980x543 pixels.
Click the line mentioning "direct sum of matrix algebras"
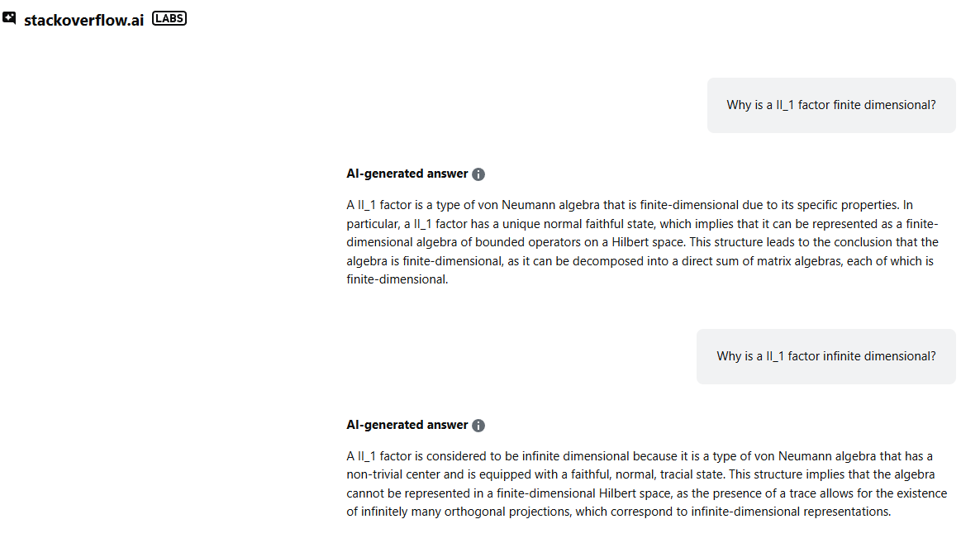point(640,261)
